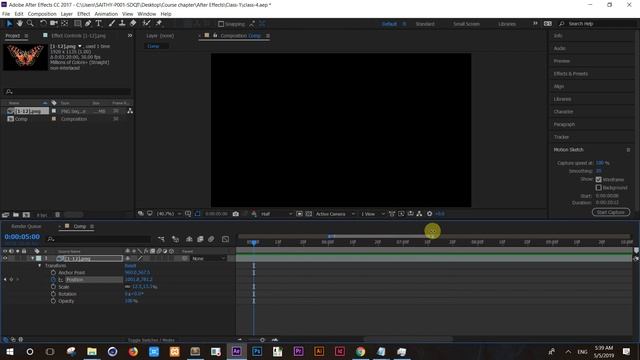640x360 pixels.
Task: Click the timeline current timecode 0:00:05:00
Action: pyautogui.click(x=22, y=237)
